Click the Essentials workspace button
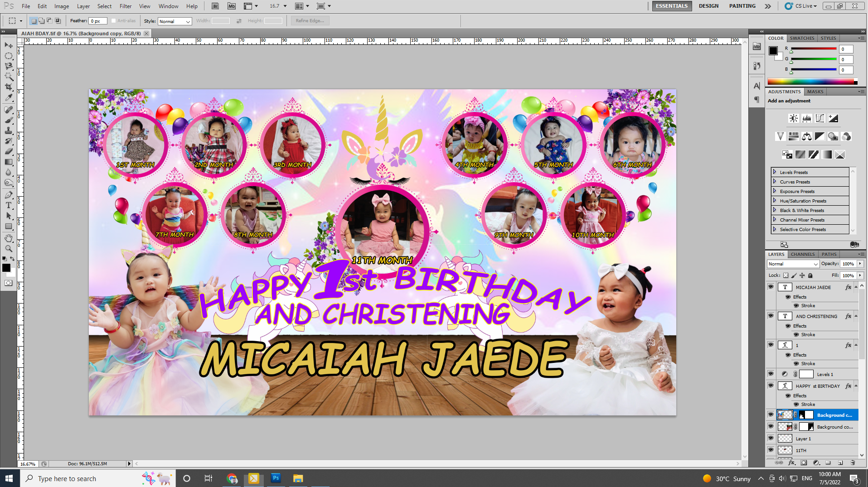The width and height of the screenshot is (868, 487). pos(672,6)
